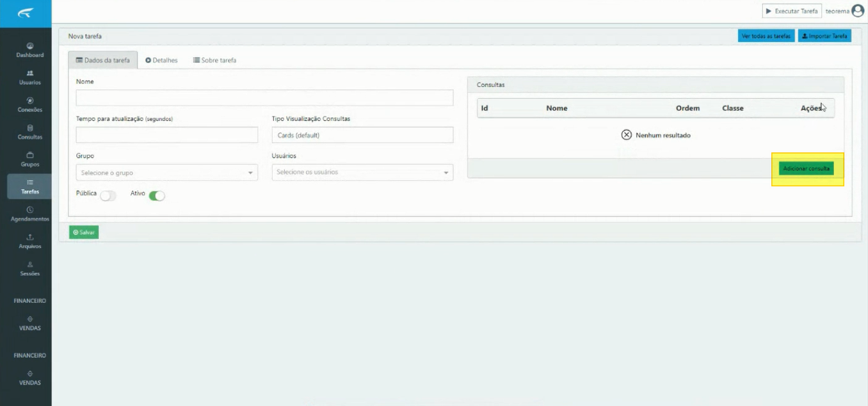This screenshot has height=406, width=868.
Task: Open first VENDAS sidebar item under FINANCEIRO
Action: pos(30,323)
